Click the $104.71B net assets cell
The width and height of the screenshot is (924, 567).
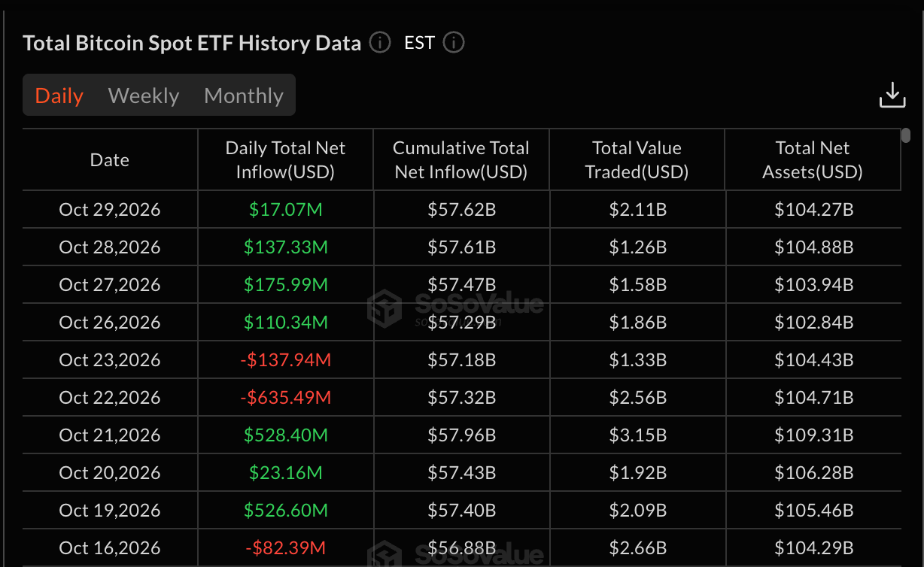(814, 397)
